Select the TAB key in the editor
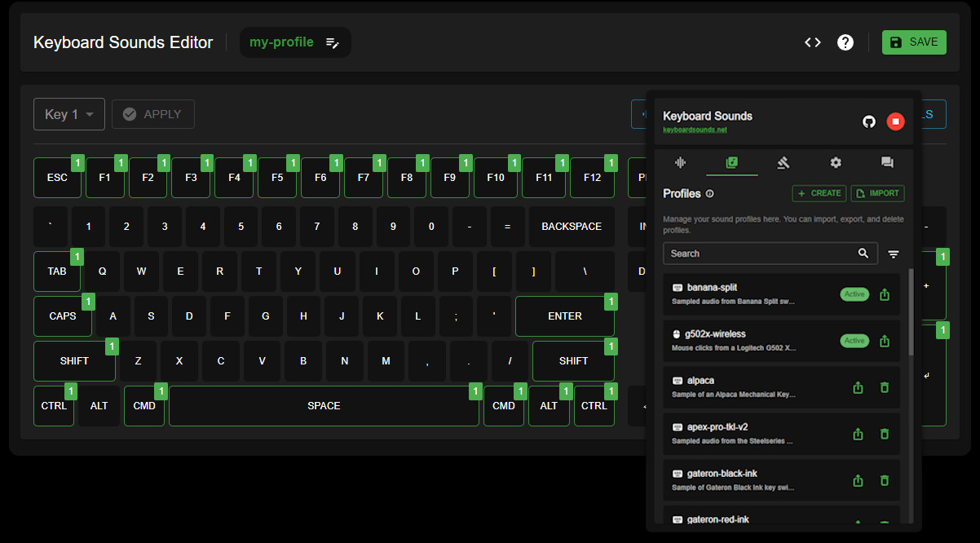This screenshot has height=543, width=980. 57,271
